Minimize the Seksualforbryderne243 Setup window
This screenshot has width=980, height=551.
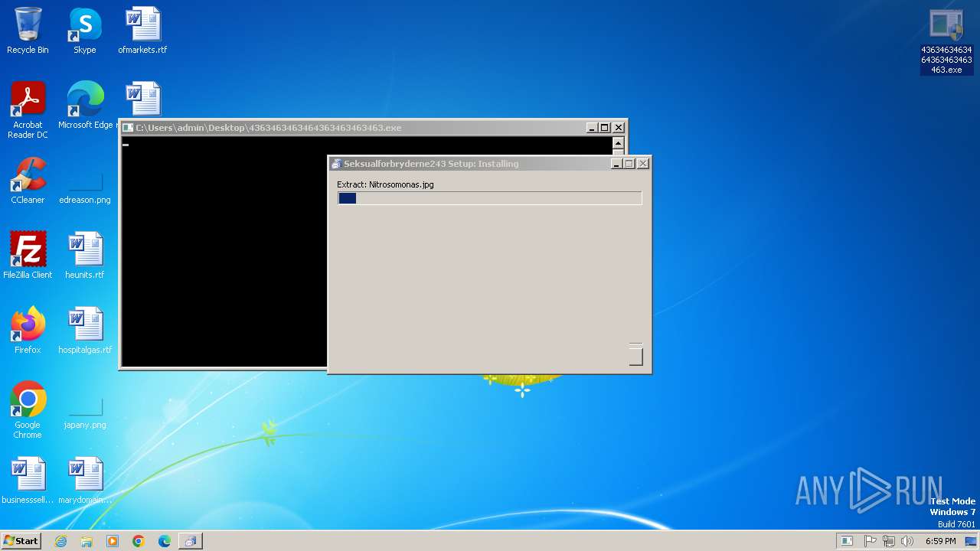(617, 164)
